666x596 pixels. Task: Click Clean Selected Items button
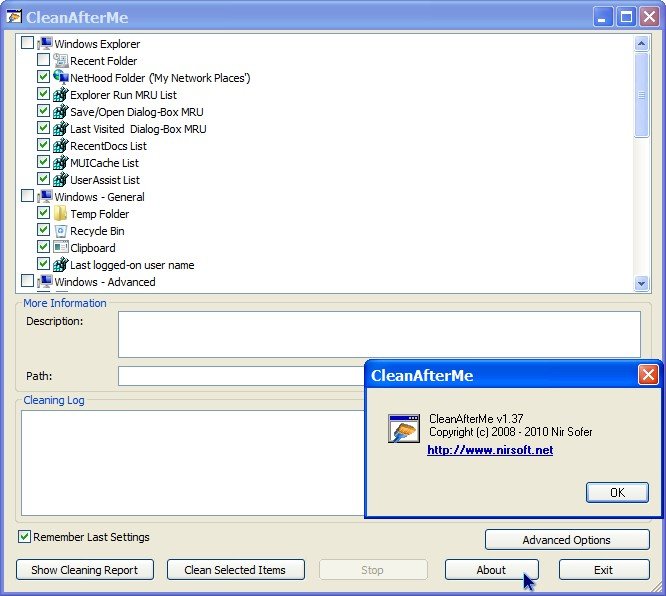click(236, 570)
